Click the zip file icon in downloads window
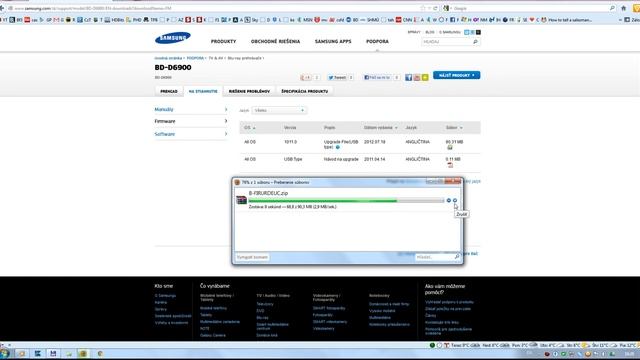The width and height of the screenshot is (640, 360). (242, 200)
